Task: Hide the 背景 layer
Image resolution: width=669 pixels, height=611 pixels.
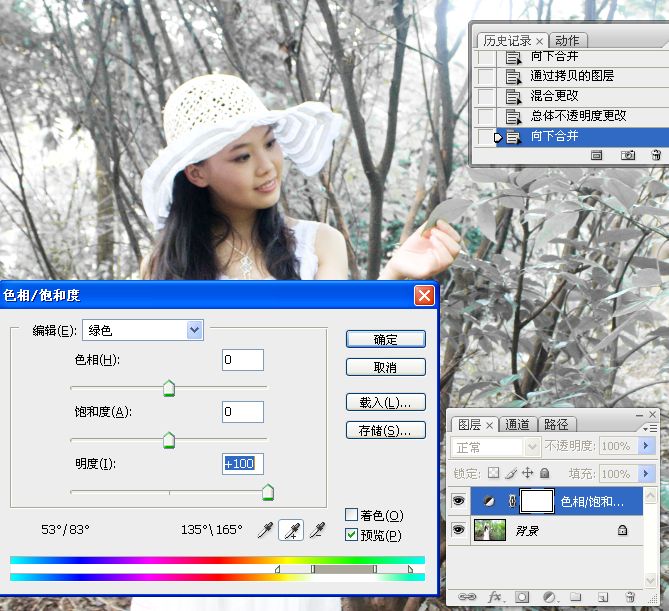Action: pos(459,530)
